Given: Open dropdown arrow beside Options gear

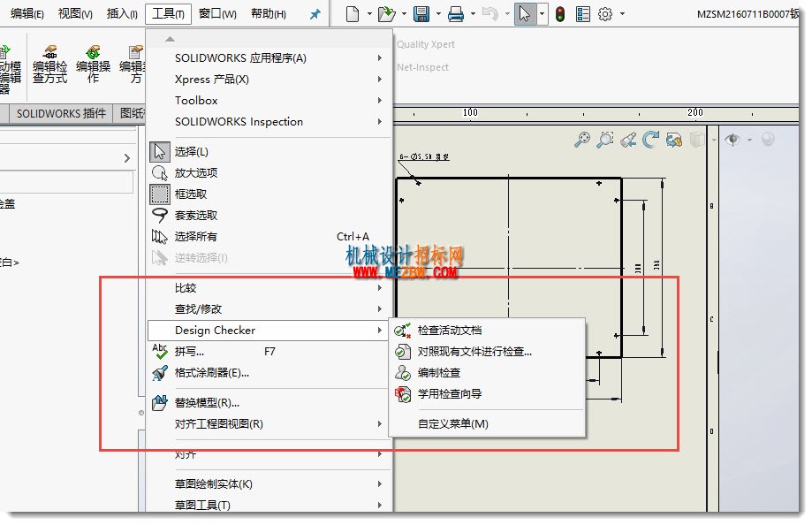Looking at the screenshot, I should 622,14.
